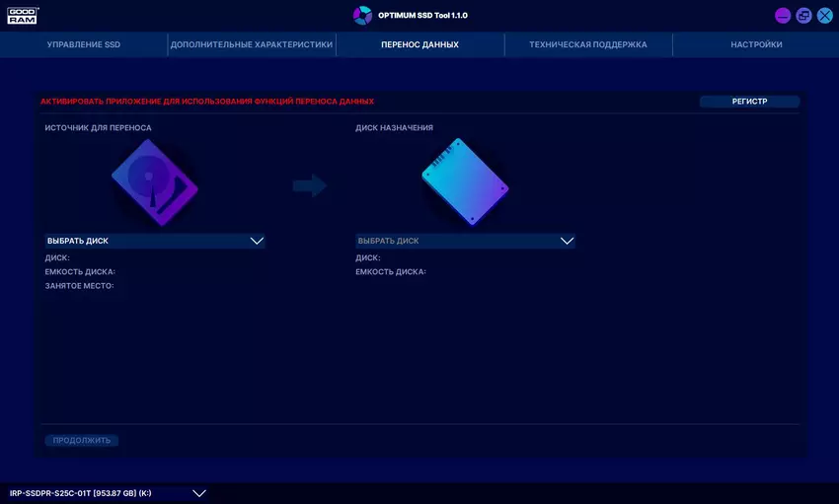Open the destination disk 'ВЫБРАТЬ ДИСК' dropdown
839x504 pixels.
pos(465,241)
